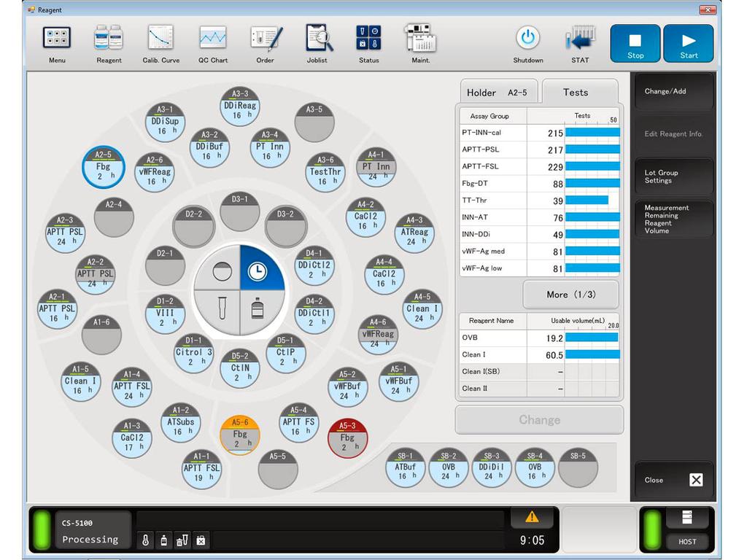This screenshot has height=560, width=747.
Task: Open Lot Group Settings
Action: pyautogui.click(x=673, y=176)
